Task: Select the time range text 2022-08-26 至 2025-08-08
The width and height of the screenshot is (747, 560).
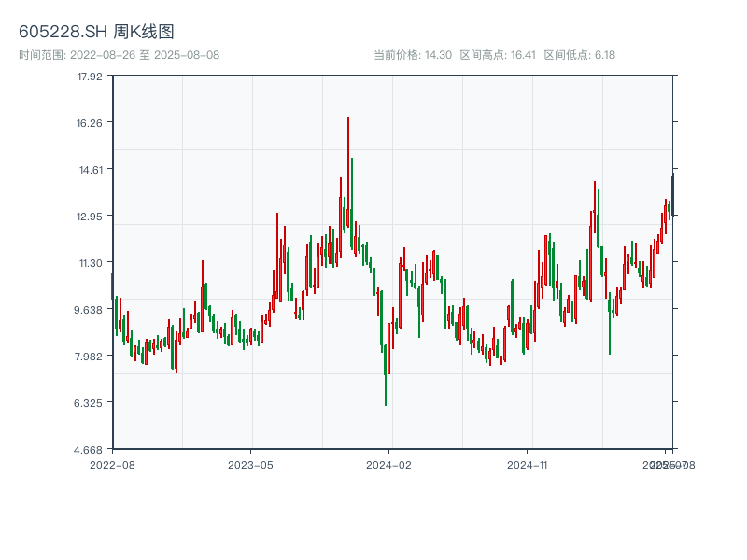Action: click(145, 55)
